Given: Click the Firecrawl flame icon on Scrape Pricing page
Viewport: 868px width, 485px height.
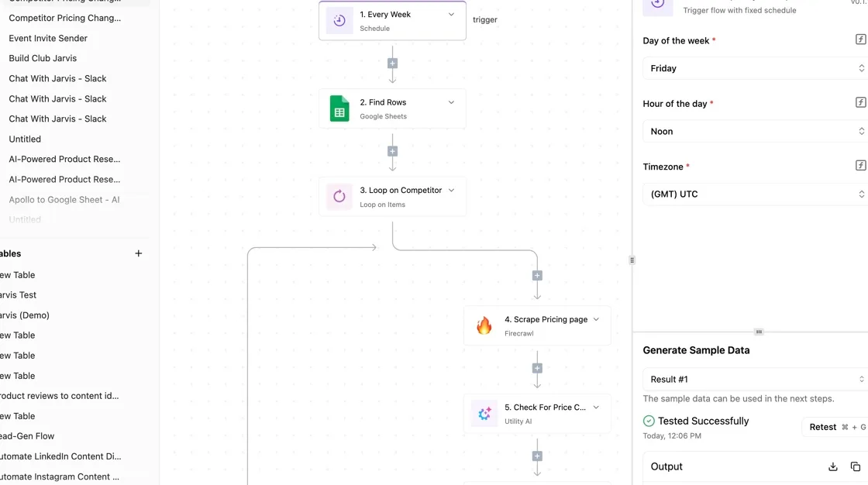Looking at the screenshot, I should pos(484,325).
